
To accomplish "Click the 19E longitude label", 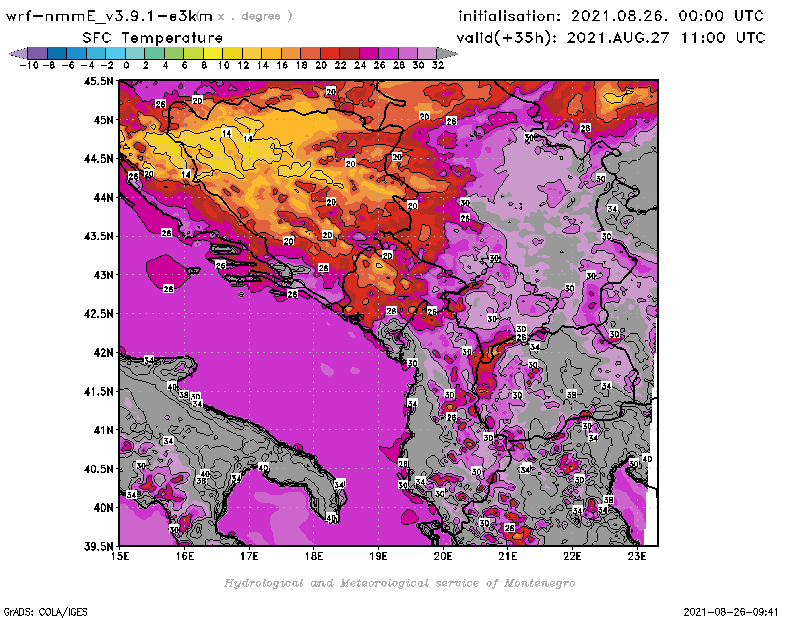I will pos(379,556).
